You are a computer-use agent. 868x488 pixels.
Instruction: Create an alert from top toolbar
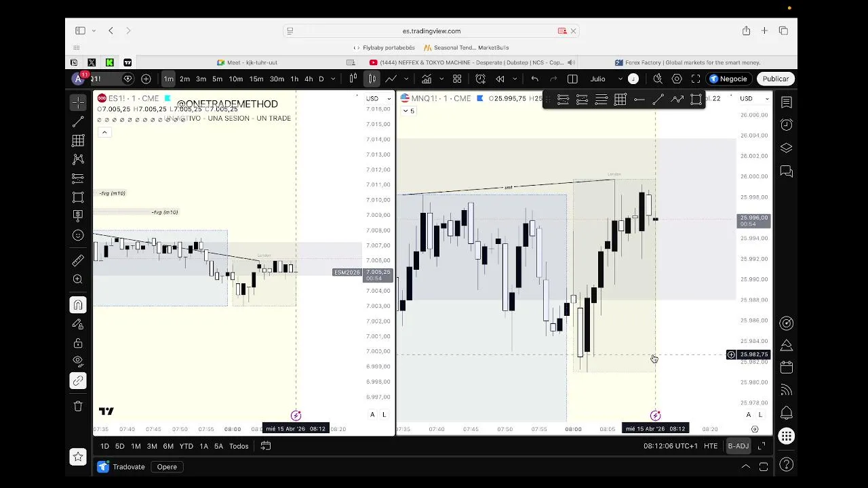(480, 79)
